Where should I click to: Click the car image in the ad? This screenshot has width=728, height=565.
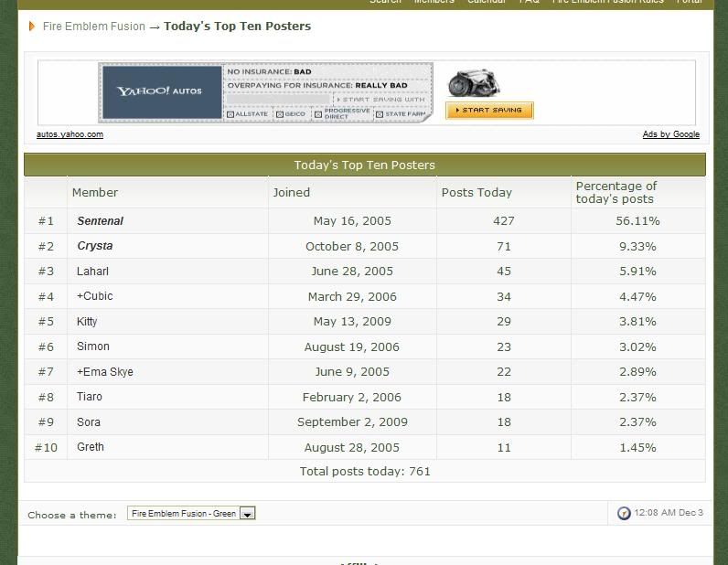(x=473, y=83)
